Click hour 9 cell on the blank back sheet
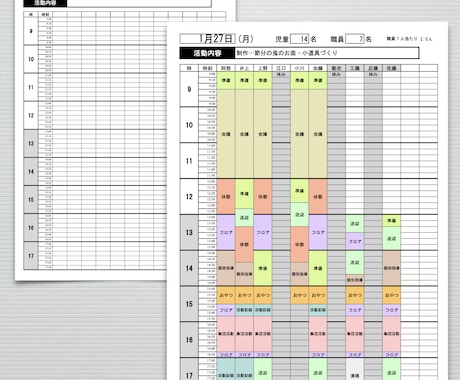Screen dimensions: 460x380 point(31,31)
